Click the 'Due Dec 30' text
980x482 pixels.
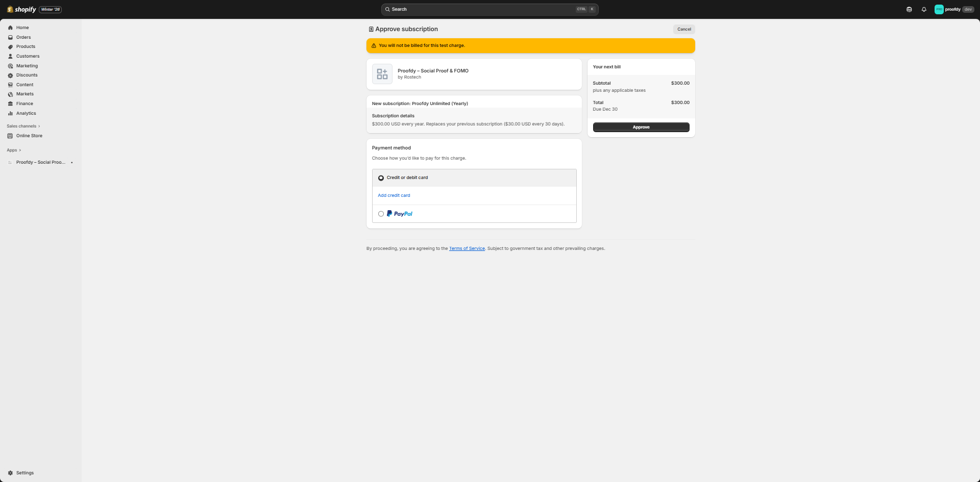click(x=605, y=109)
